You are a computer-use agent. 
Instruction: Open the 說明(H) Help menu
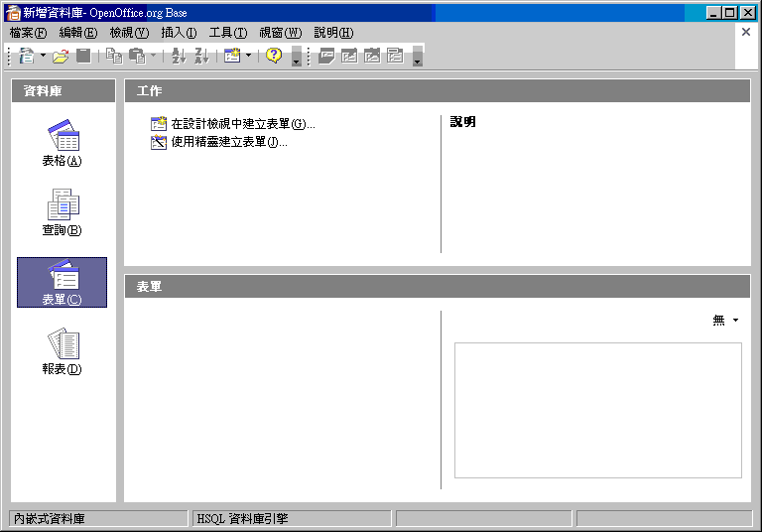click(x=333, y=33)
